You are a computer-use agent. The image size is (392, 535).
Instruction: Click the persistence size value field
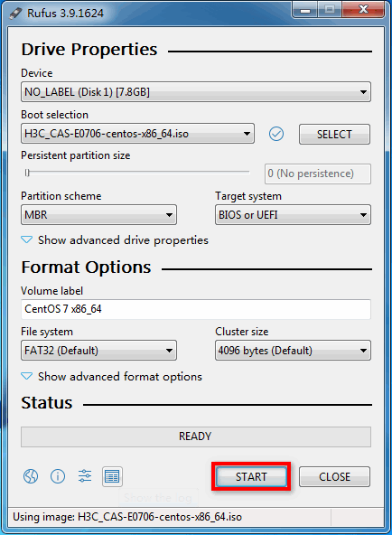click(x=318, y=174)
